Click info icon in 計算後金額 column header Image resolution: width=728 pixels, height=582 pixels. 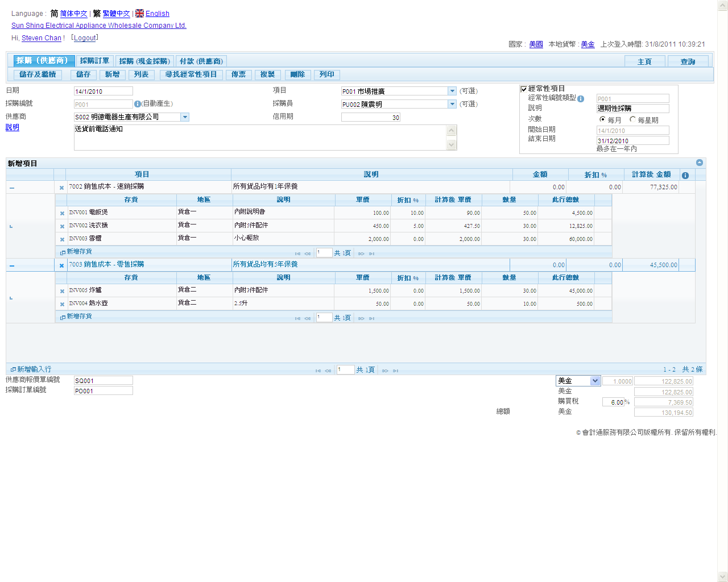(685, 175)
